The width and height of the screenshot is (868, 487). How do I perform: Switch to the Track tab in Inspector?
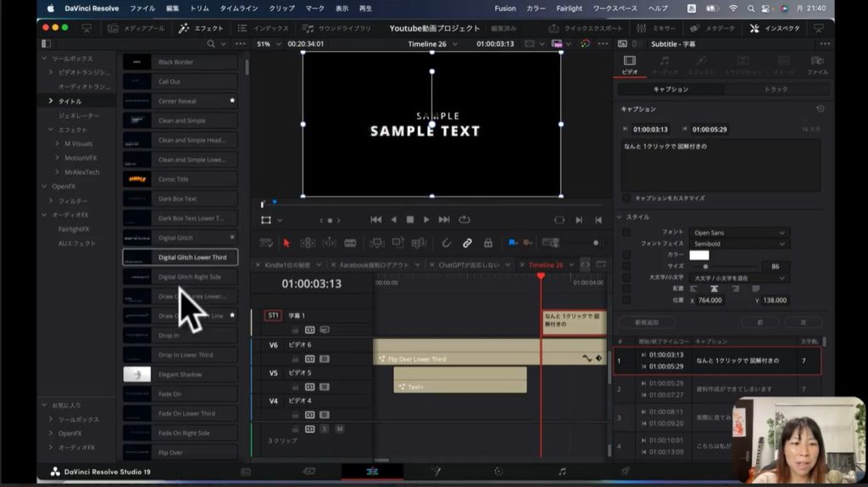click(775, 89)
